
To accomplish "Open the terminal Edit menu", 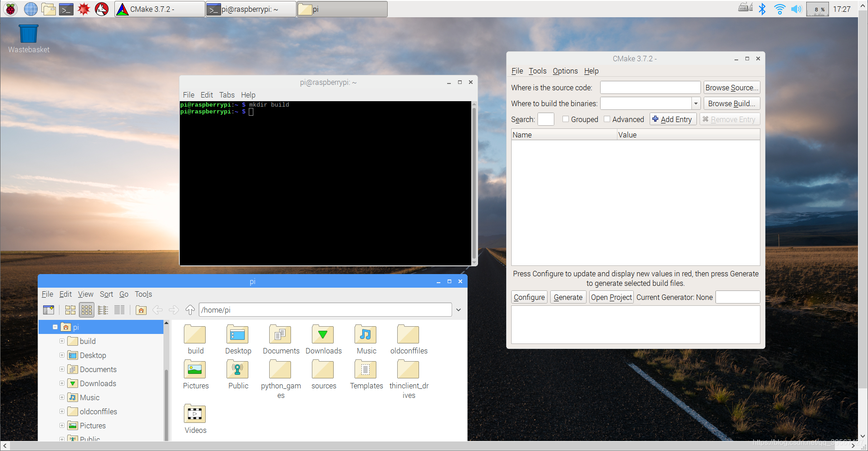I will point(207,95).
